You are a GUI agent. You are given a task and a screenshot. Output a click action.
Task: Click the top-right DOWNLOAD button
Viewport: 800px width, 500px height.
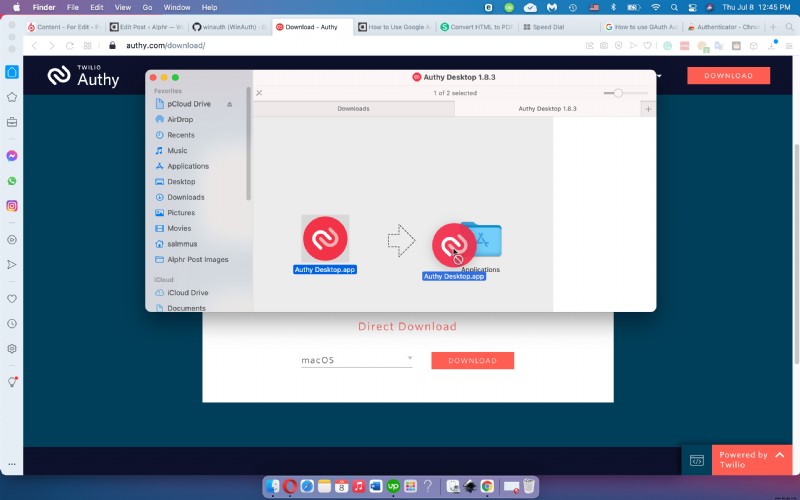728,76
